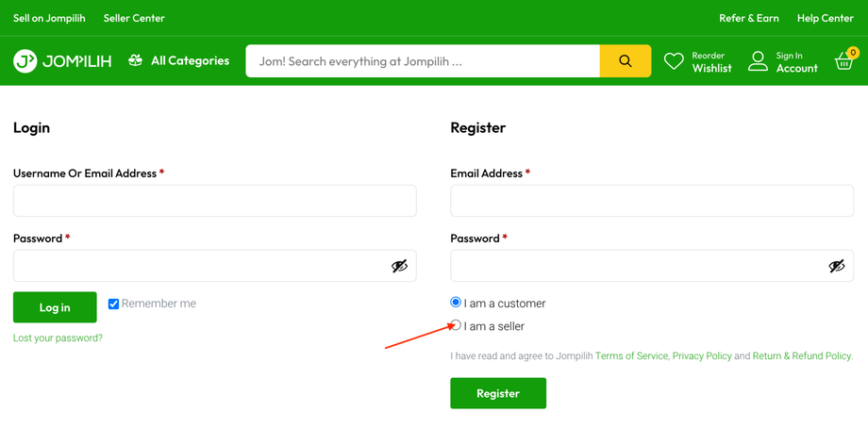Click the Sign In account person icon
This screenshot has width=868, height=428.
coord(758,61)
